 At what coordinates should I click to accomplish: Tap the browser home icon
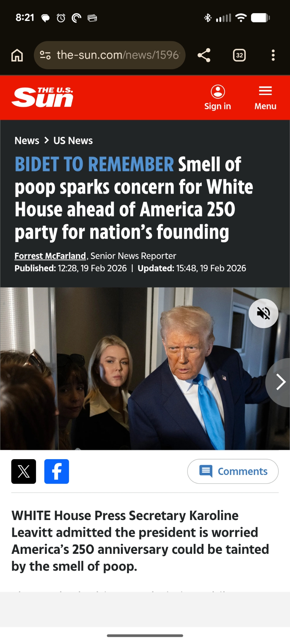tap(17, 55)
